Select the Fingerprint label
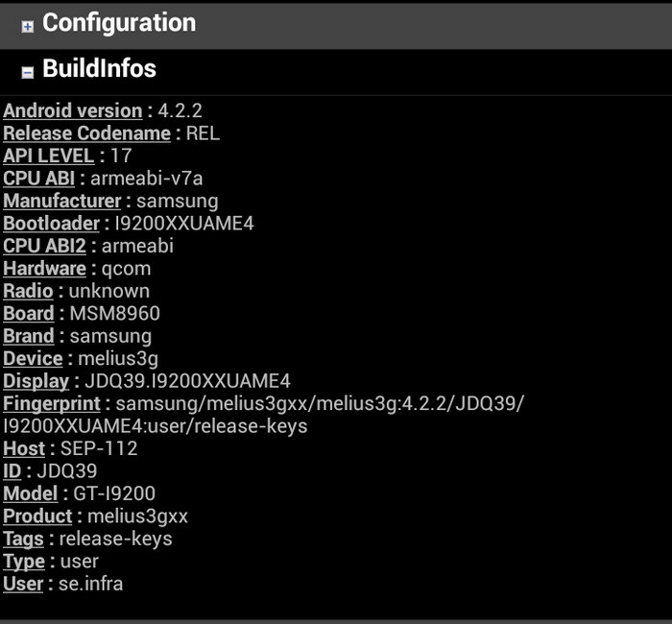 [52, 403]
